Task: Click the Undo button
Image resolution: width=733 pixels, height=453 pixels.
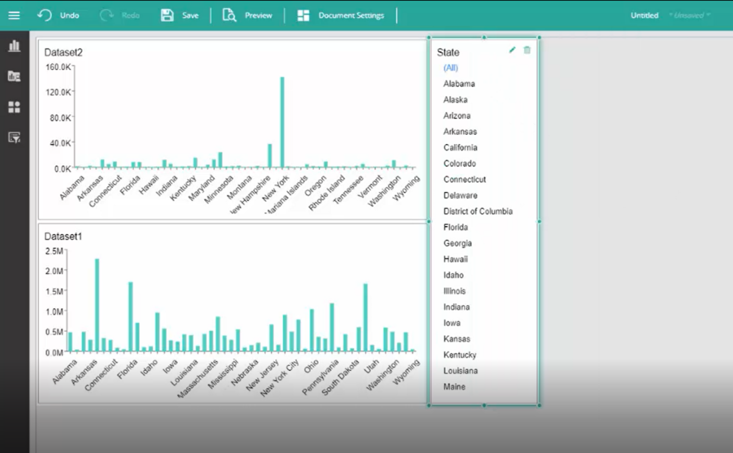Action: [58, 15]
